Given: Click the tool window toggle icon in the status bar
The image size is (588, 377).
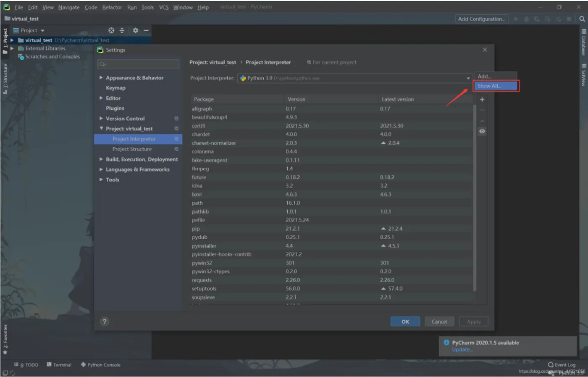Looking at the screenshot, I should click(5, 373).
